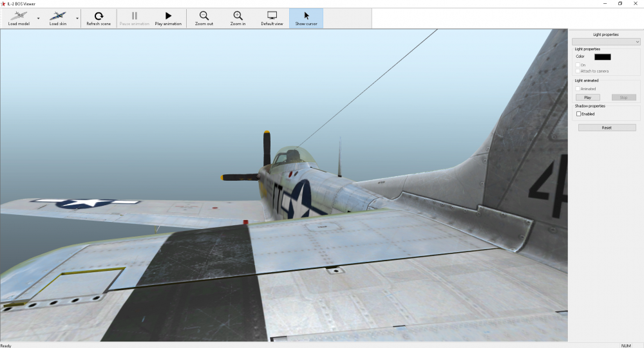Click the Load skin airplane icon

[58, 15]
